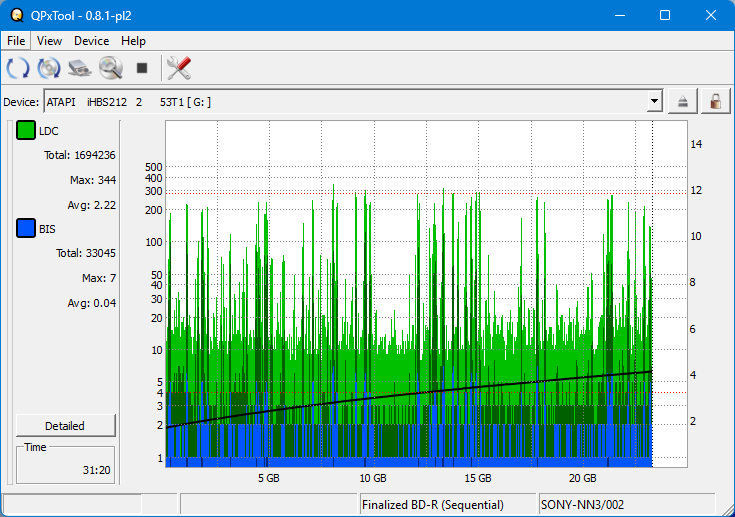Click the elapsed time 31:20 value
The height and width of the screenshot is (517, 735).
(97, 470)
